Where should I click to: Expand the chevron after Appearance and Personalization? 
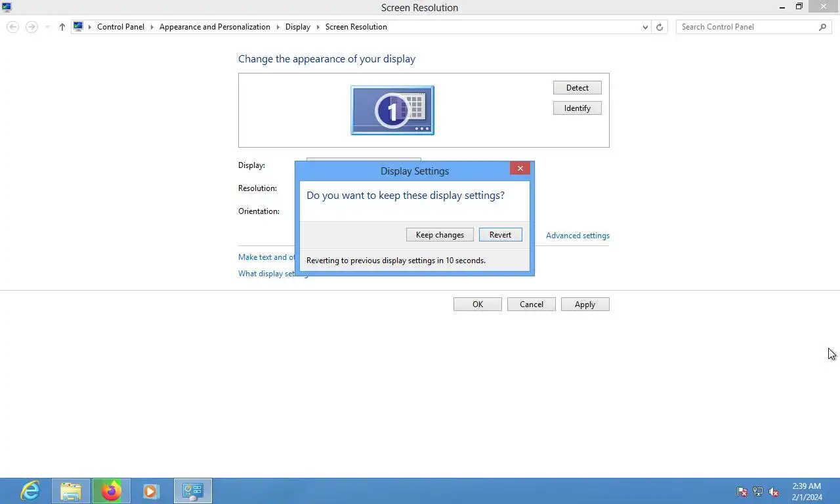coord(278,27)
